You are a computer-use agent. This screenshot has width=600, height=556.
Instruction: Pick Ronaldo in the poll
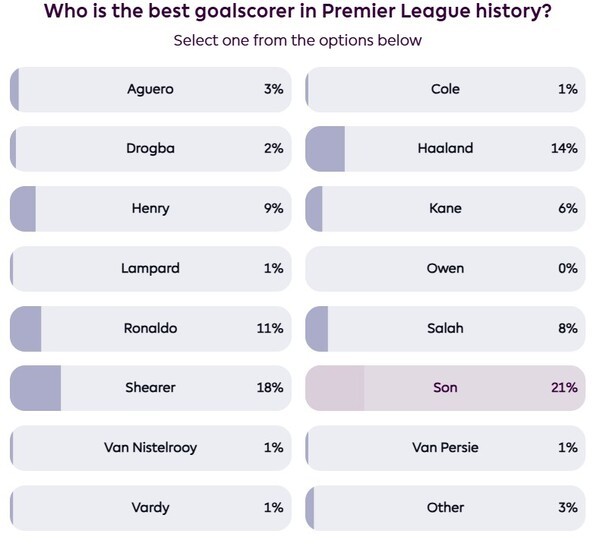[x=150, y=328]
